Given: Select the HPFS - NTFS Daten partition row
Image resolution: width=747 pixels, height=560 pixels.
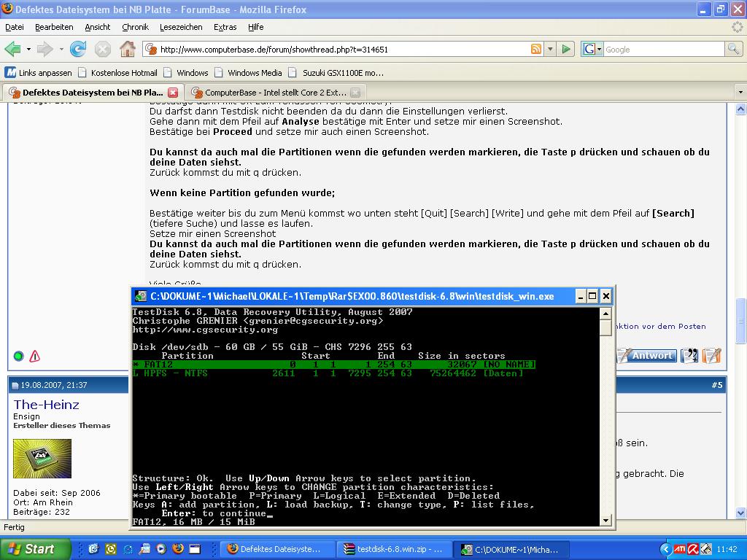Looking at the screenshot, I should [x=328, y=373].
